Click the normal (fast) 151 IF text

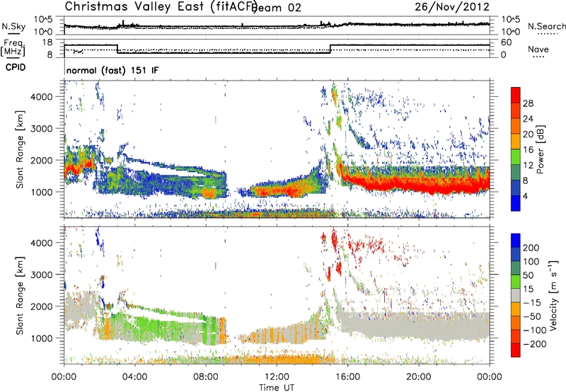pyautogui.click(x=112, y=71)
